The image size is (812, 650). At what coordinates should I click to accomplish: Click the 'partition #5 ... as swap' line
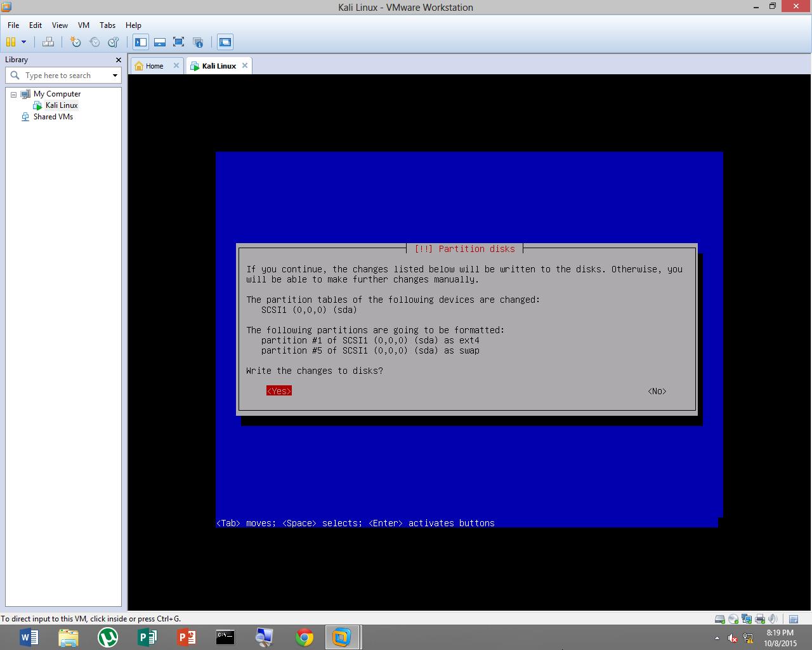click(370, 350)
